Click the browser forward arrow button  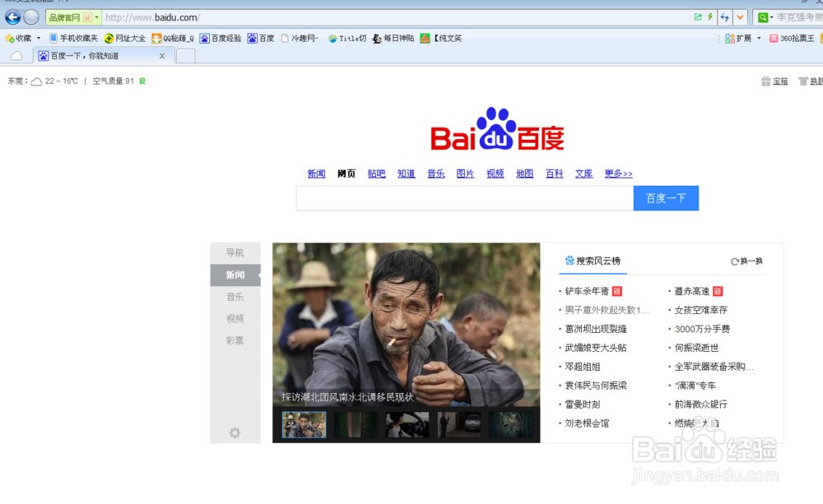coord(31,17)
